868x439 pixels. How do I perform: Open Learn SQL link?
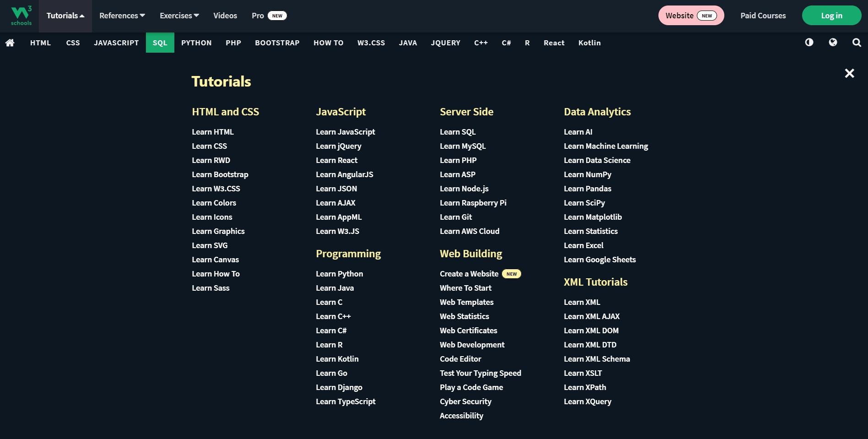point(458,132)
